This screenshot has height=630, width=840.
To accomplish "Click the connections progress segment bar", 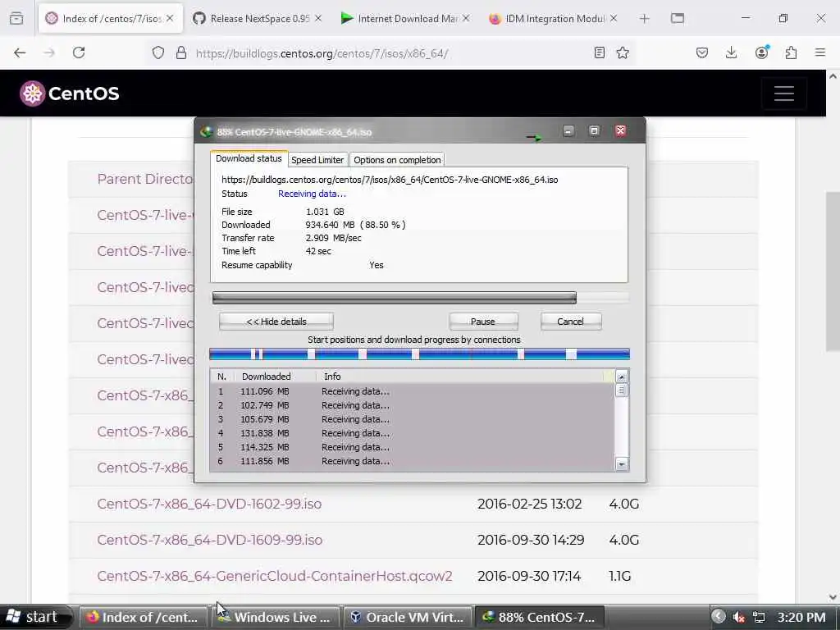I will tap(419, 354).
